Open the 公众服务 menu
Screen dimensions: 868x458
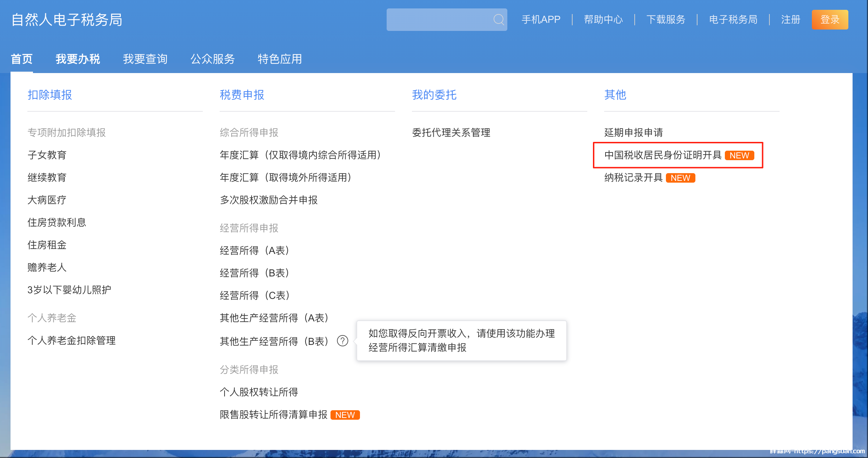point(212,59)
